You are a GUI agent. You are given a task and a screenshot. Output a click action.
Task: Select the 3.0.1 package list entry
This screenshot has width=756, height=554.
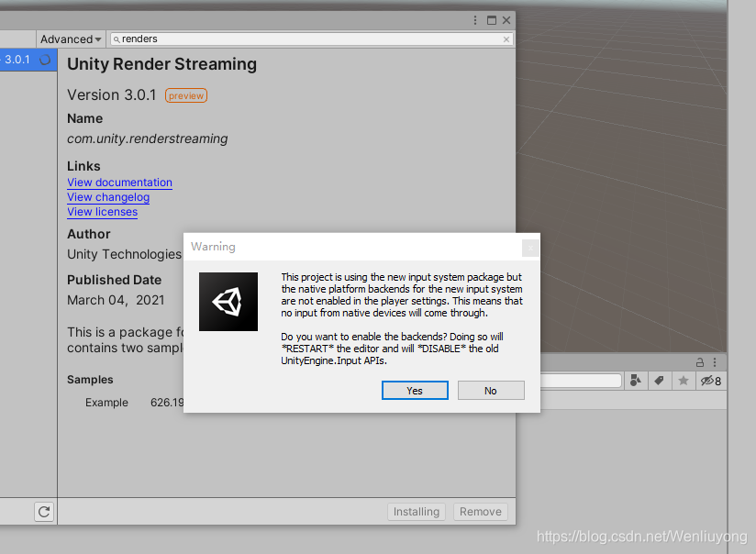point(28,60)
